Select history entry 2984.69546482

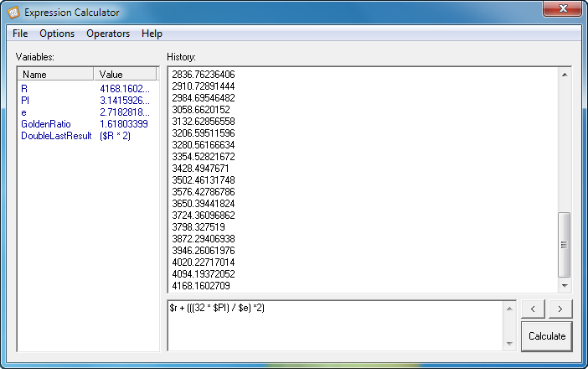click(x=204, y=97)
